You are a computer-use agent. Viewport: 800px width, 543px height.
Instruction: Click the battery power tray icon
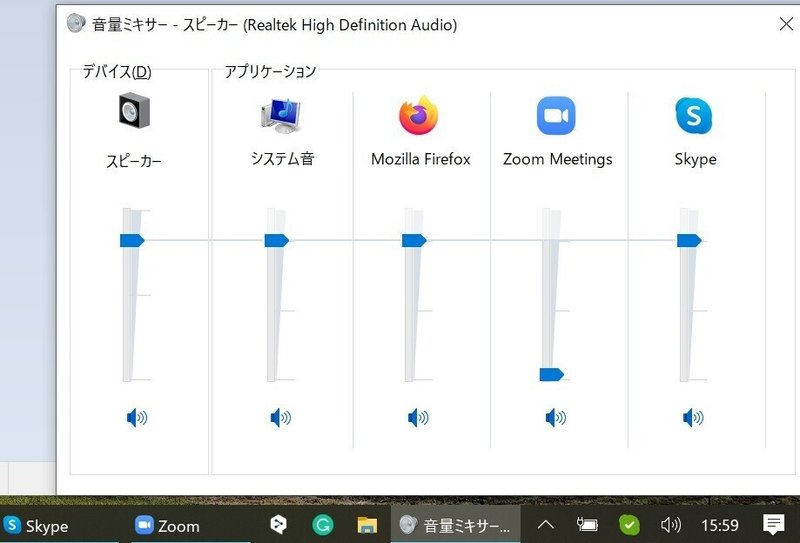coord(587,524)
